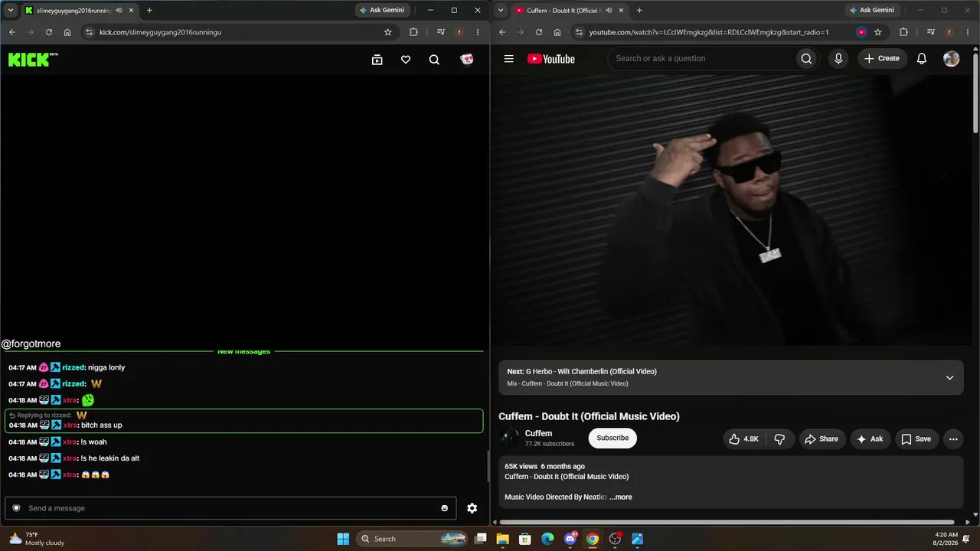Open YouTube account avatar menu
Viewport: 980px width, 551px height.
point(951,58)
